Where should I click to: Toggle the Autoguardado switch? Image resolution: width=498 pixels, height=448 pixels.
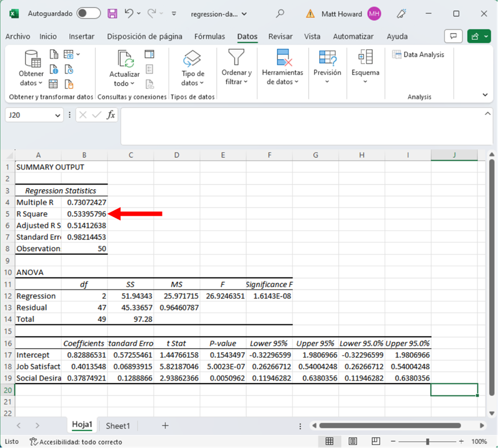[x=88, y=13]
